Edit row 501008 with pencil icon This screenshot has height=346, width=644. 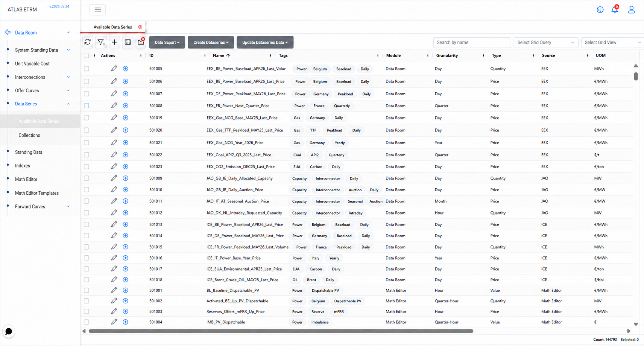point(114,106)
